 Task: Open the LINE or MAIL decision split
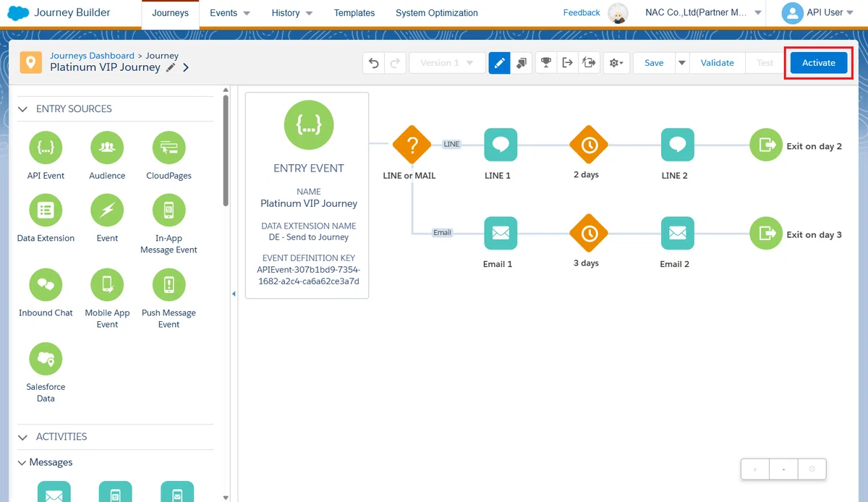click(x=412, y=145)
